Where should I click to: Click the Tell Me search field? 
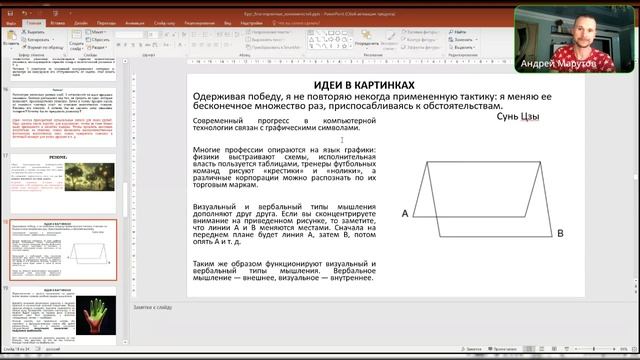pos(296,23)
